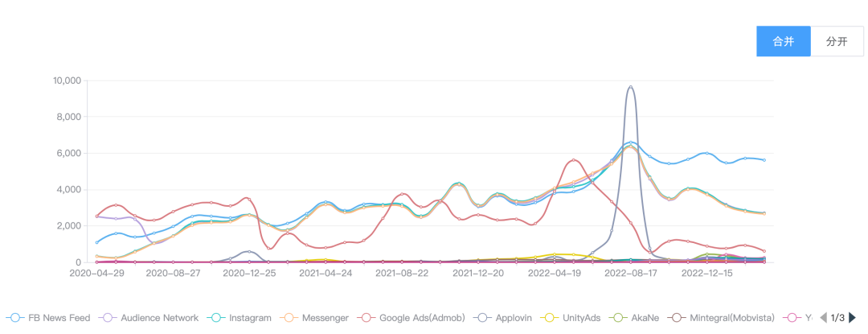Click the Google Ads peak near 2022-04-19
This screenshot has width=868, height=334.
[x=574, y=159]
